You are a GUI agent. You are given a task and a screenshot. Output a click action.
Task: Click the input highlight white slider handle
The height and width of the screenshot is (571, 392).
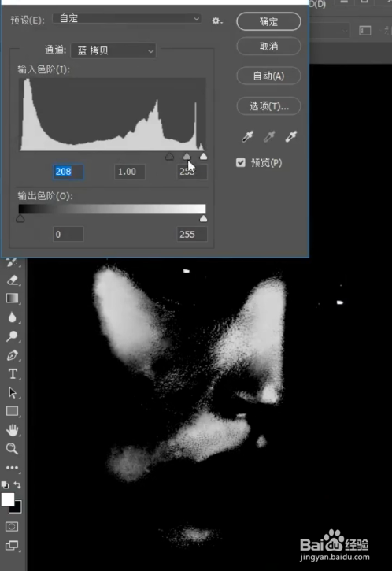pos(203,157)
